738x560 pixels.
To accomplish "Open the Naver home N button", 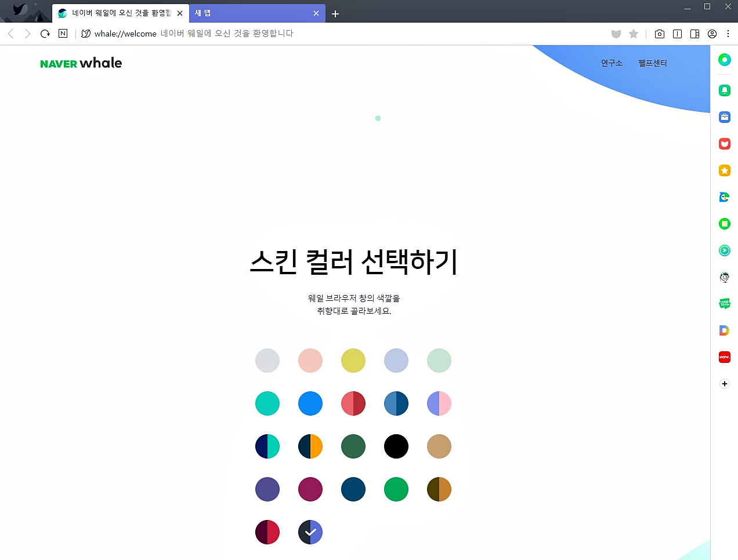I will [63, 34].
